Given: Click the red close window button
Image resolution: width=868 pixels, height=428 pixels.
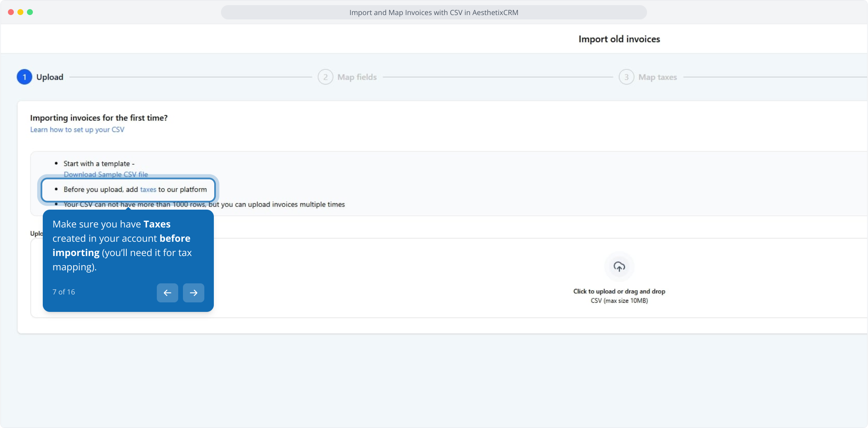Looking at the screenshot, I should pyautogui.click(x=11, y=12).
